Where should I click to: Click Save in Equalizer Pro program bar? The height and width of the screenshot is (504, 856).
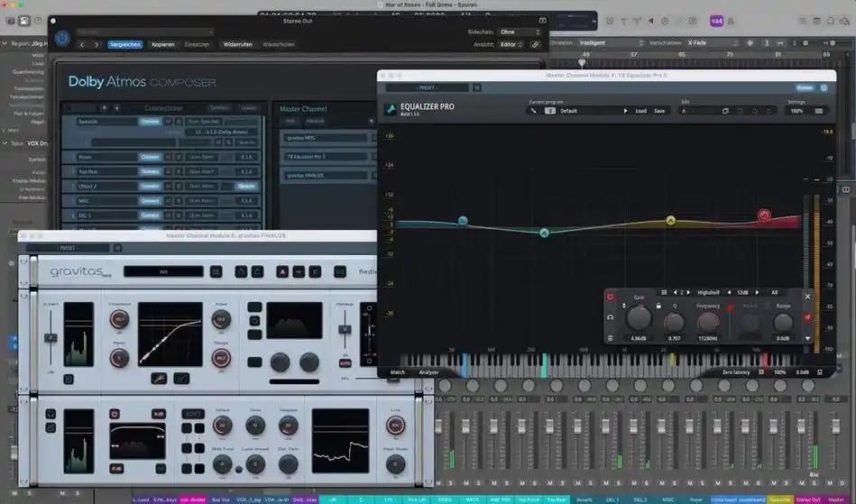[659, 111]
